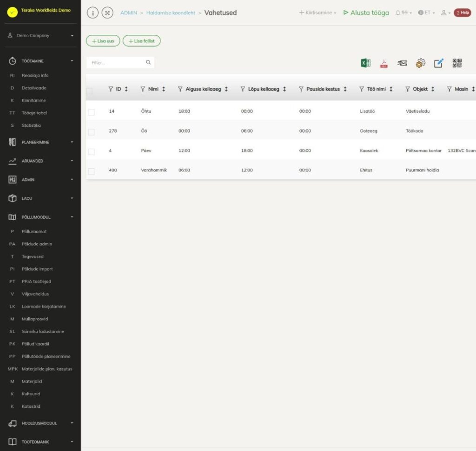This screenshot has width=476, height=451.
Task: Toggle fullscreen expand circle icon
Action: pyautogui.click(x=107, y=13)
